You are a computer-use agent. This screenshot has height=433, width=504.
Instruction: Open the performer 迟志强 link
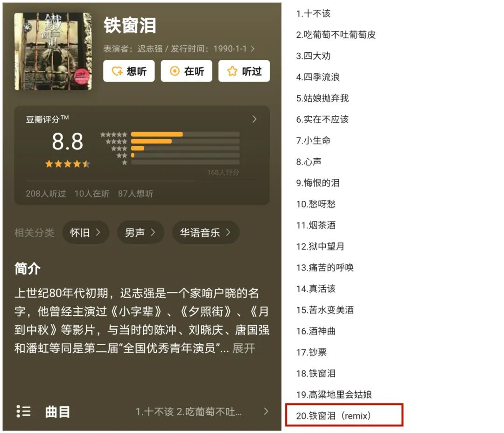coord(150,49)
